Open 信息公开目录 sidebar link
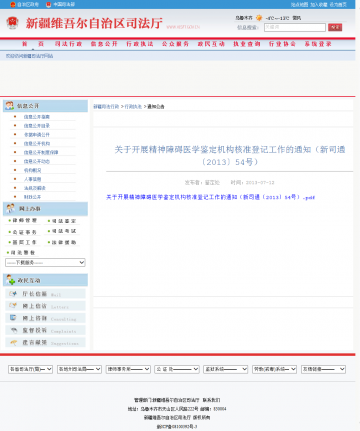 point(37,126)
